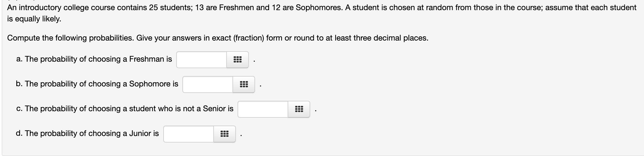Viewport: 644px width, 156px height.
Task: Click the "is equally likely." text line
Action: 34,19
